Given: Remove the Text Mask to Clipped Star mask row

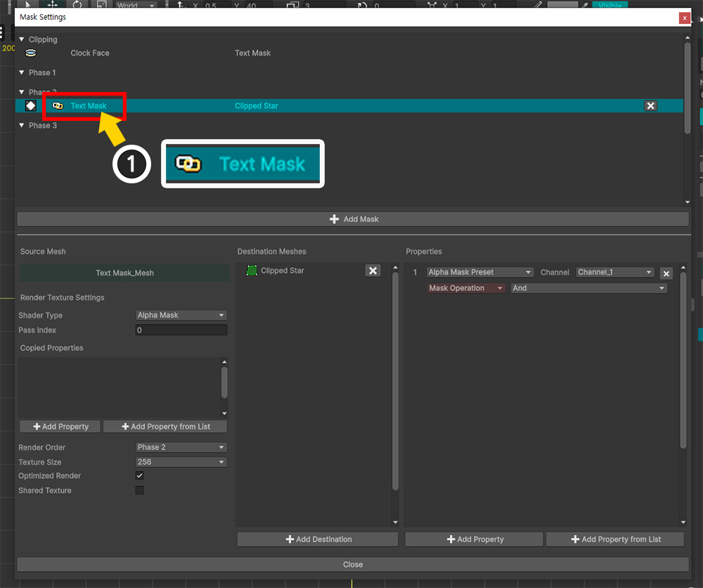Looking at the screenshot, I should [650, 106].
